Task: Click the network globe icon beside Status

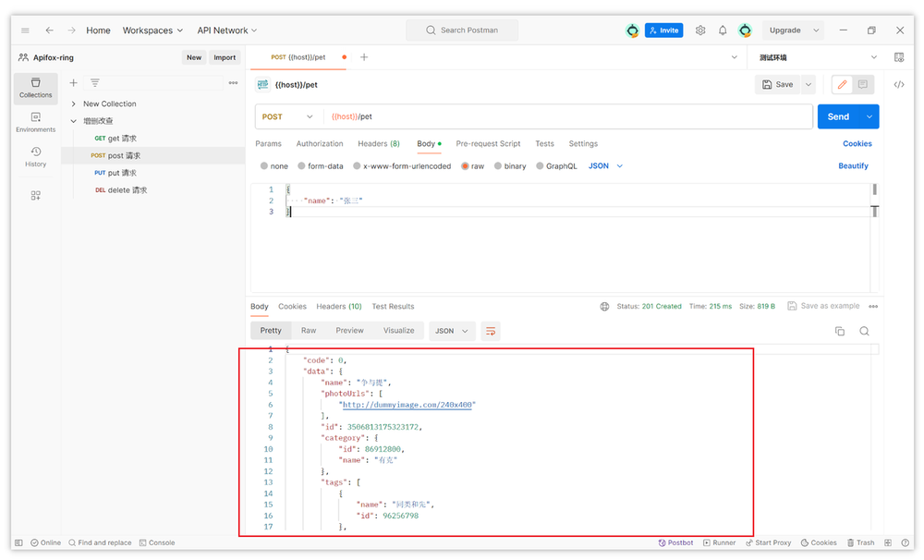Action: [x=604, y=307]
